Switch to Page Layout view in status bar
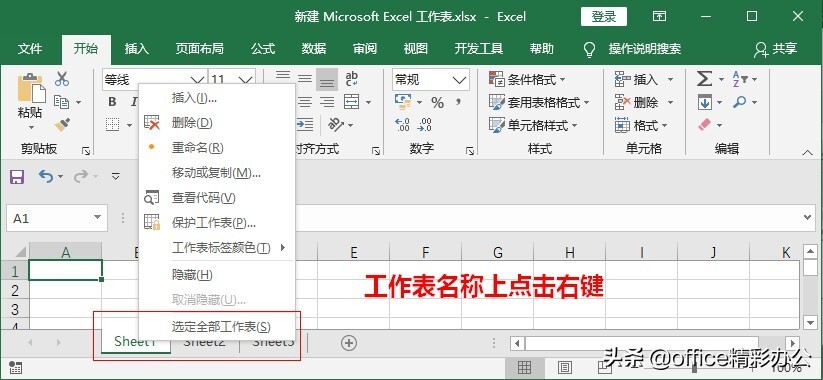The height and width of the screenshot is (380, 823). pyautogui.click(x=564, y=367)
